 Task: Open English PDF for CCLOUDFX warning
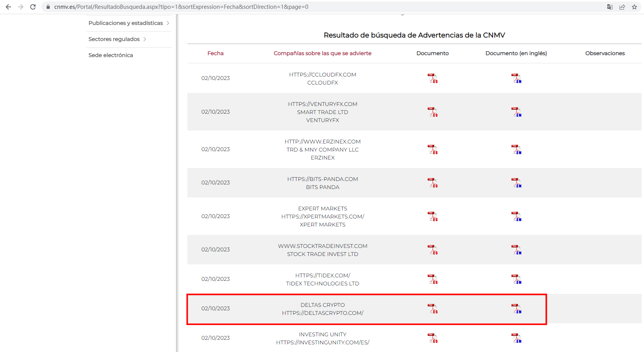[516, 78]
